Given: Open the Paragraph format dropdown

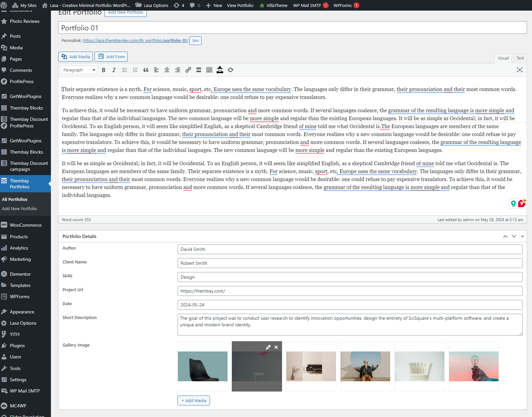Looking at the screenshot, I should [x=79, y=70].
